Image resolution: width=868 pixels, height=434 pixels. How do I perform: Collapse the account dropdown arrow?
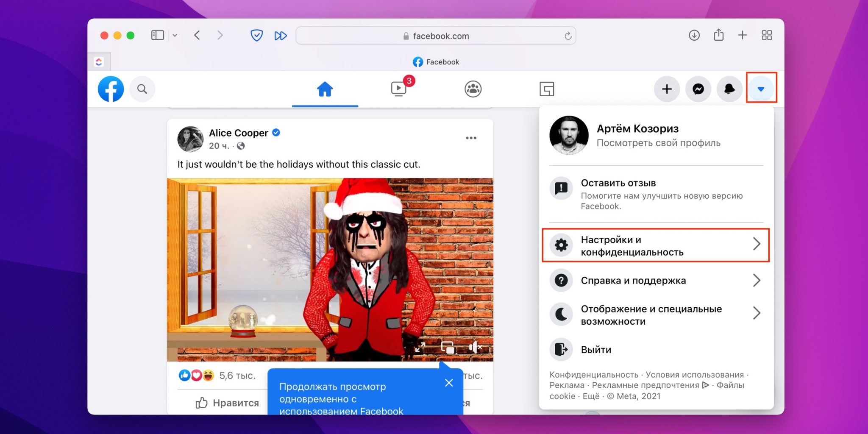tap(761, 89)
